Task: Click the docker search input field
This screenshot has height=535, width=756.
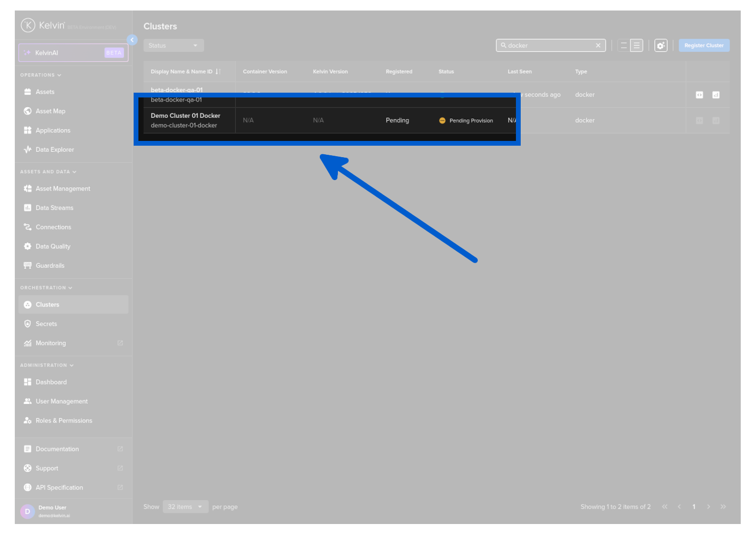Action: pyautogui.click(x=549, y=45)
